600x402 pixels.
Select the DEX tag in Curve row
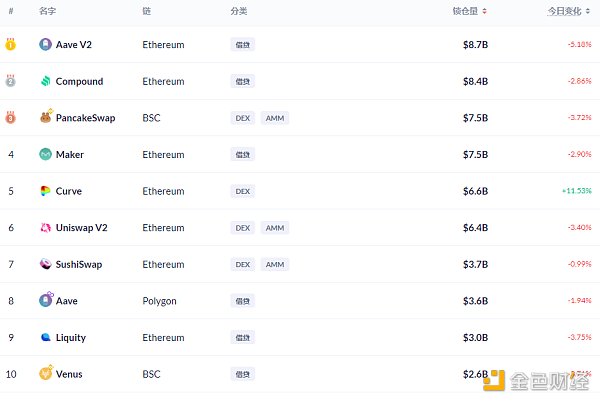pyautogui.click(x=242, y=191)
